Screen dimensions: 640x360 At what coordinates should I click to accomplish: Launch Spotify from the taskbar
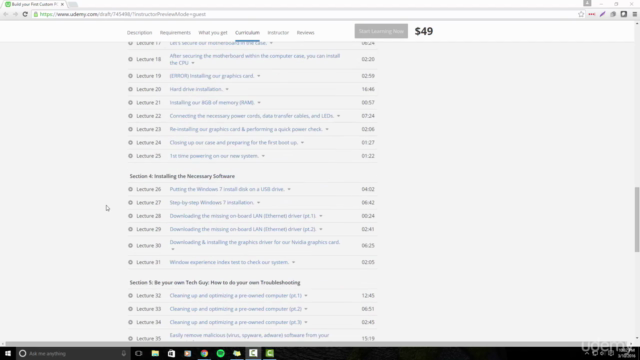click(220, 353)
